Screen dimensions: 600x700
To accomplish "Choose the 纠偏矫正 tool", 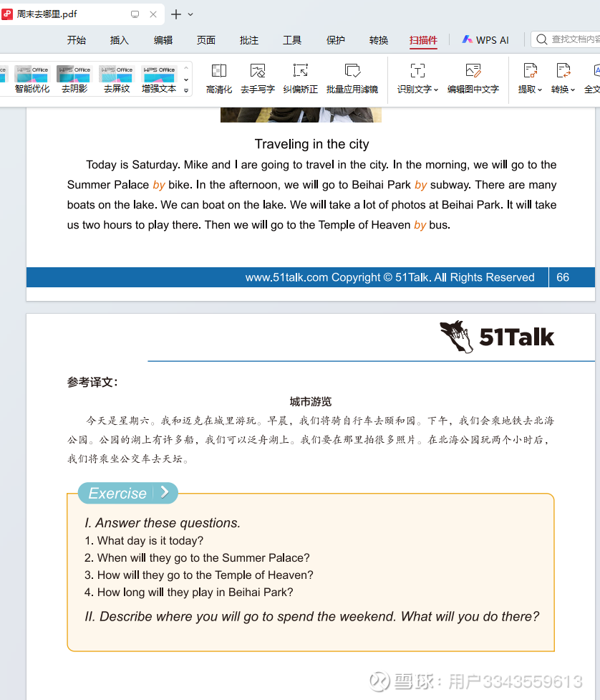I will 300,79.
